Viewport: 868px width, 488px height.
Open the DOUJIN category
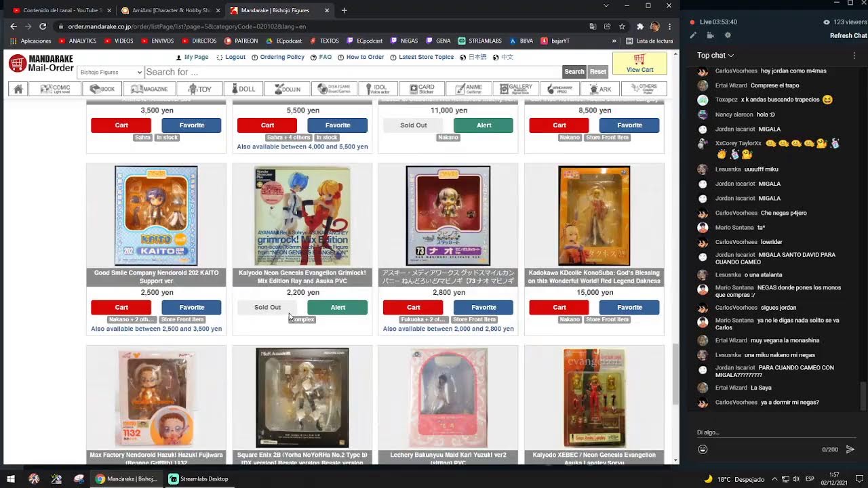click(287, 89)
